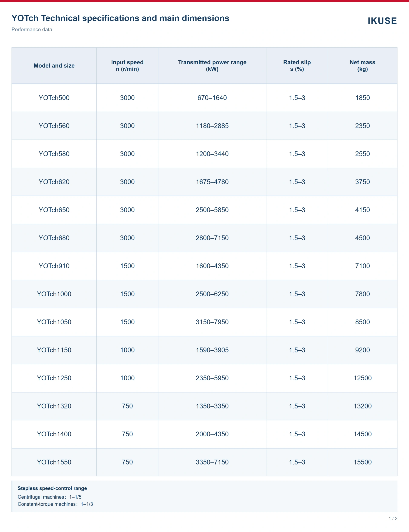Screen dimensions: 409x532
Task: Click the IKUSE logo
Action: [382, 21]
